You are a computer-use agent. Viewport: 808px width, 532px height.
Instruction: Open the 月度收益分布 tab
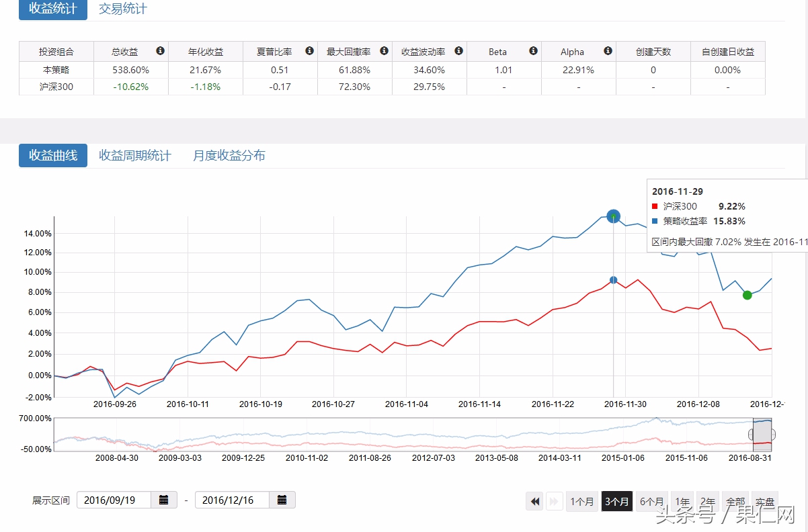[229, 156]
